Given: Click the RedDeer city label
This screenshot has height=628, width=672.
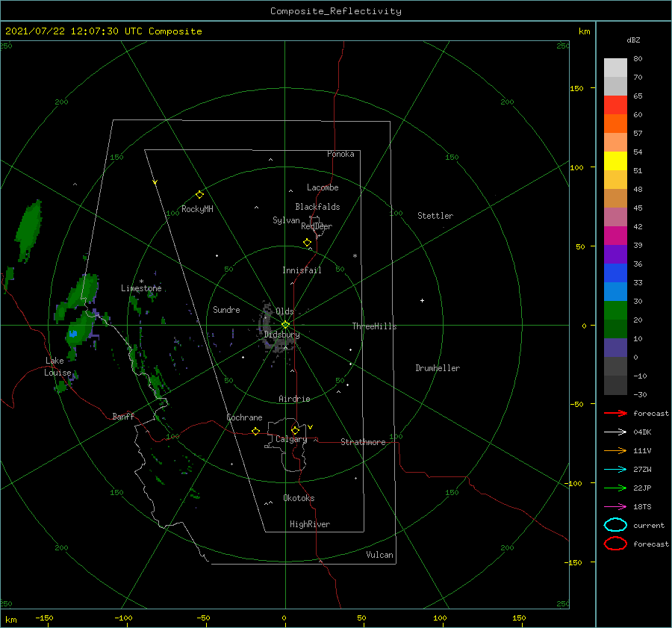Looking at the screenshot, I should pyautogui.click(x=317, y=226).
